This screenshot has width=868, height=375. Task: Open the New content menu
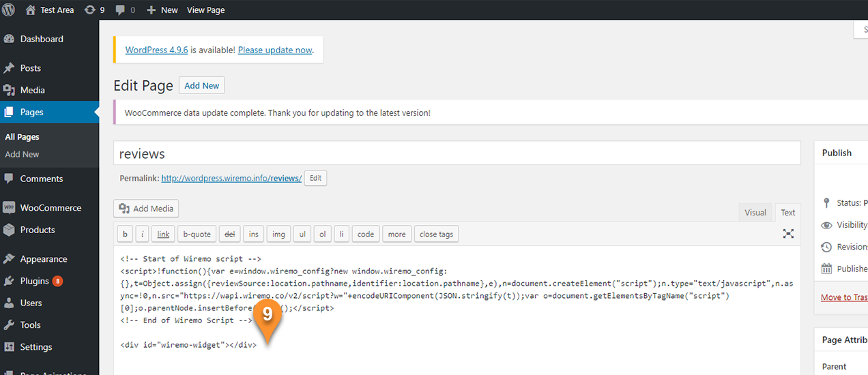[x=162, y=10]
